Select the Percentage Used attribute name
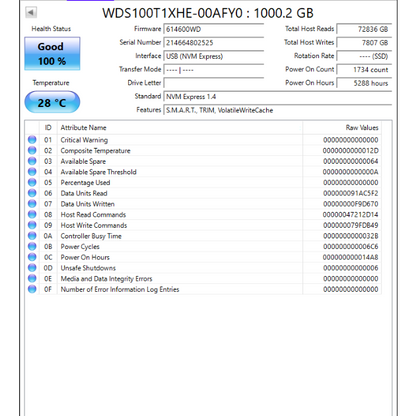Viewport: 416px width, 416px height. [85, 183]
